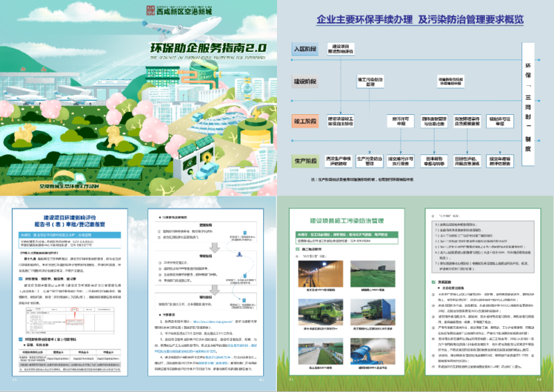Click the orange 竣工阶段 stage label
The image size is (554, 392).
click(305, 122)
